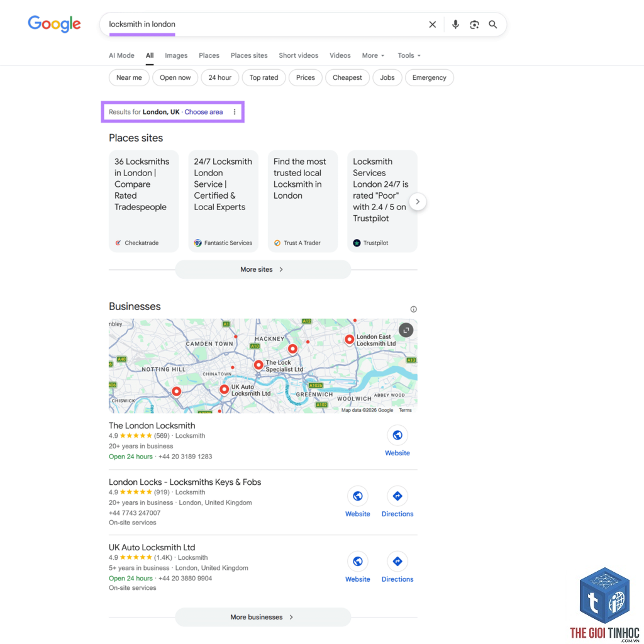Switch to the Videos tab
Image resolution: width=644 pixels, height=644 pixels.
point(340,55)
